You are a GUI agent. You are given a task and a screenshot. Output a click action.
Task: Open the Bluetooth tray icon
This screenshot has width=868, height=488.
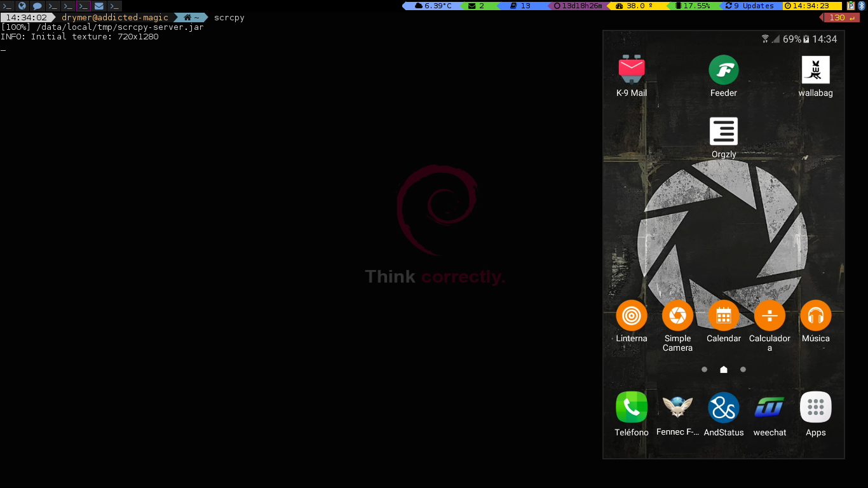(x=862, y=6)
